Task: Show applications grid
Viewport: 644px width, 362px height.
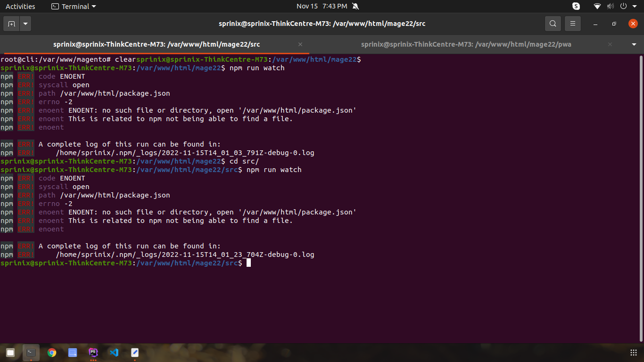Action: coord(634,353)
